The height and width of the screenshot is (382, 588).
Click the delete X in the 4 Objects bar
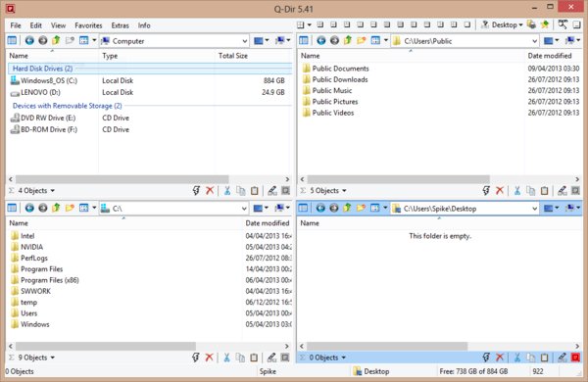coord(210,190)
